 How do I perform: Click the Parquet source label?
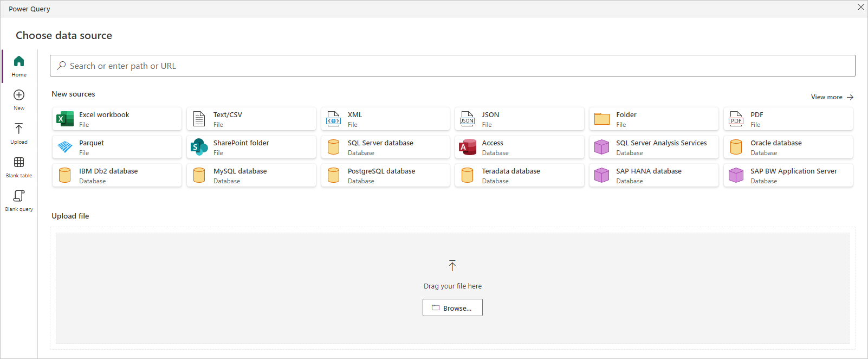(x=92, y=143)
